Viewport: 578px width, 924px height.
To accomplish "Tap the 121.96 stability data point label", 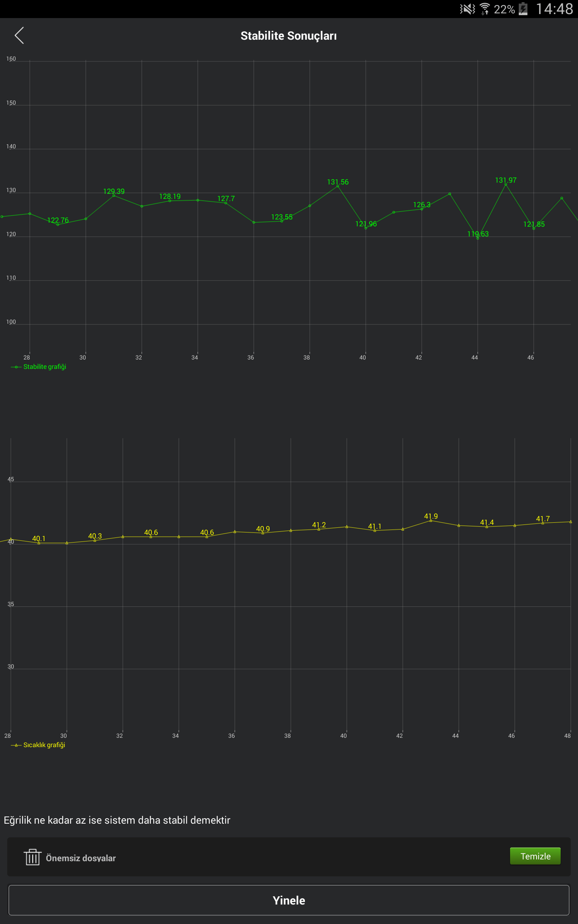I will click(x=366, y=224).
